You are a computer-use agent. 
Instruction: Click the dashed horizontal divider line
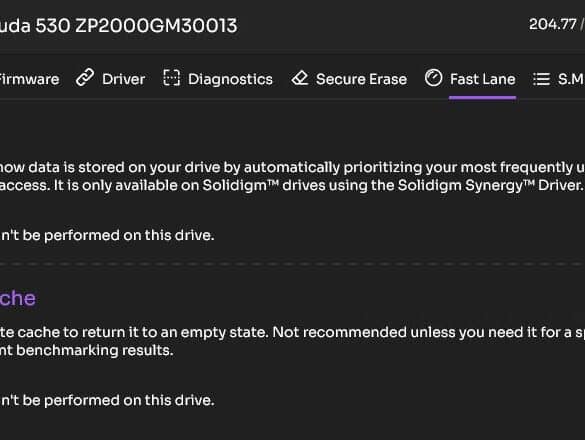coord(292,263)
